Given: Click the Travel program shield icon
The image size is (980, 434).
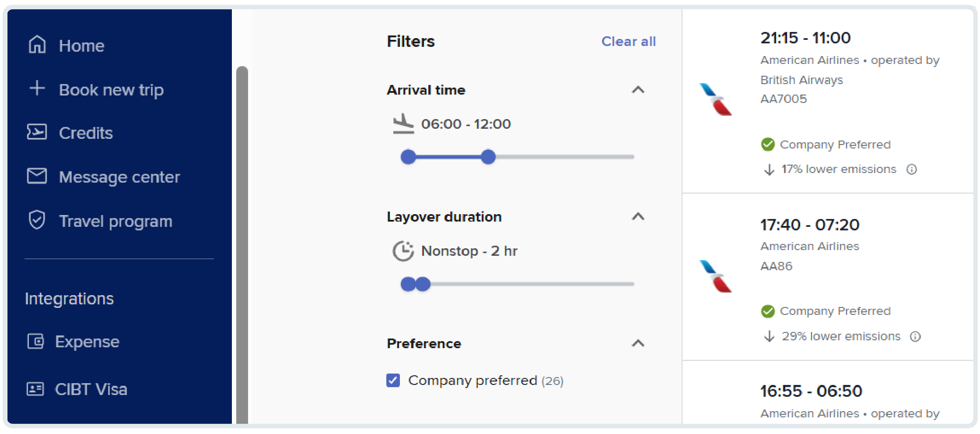Looking at the screenshot, I should (37, 220).
